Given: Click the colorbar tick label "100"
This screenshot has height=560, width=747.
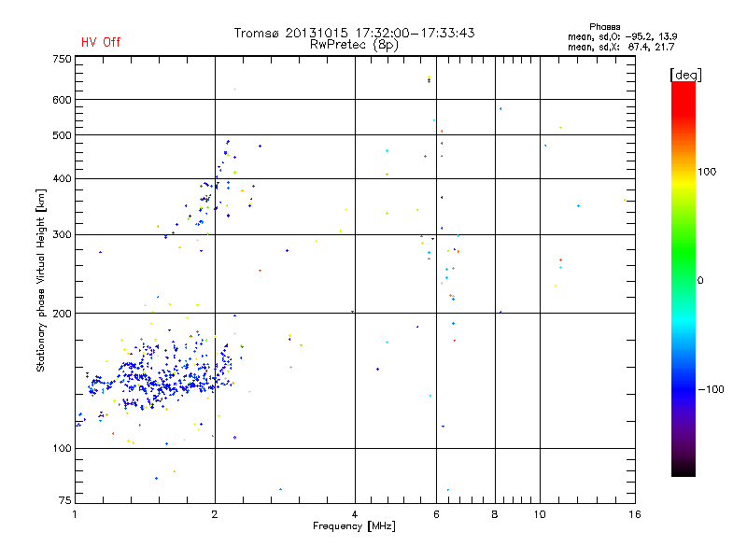Looking at the screenshot, I should click(707, 172).
